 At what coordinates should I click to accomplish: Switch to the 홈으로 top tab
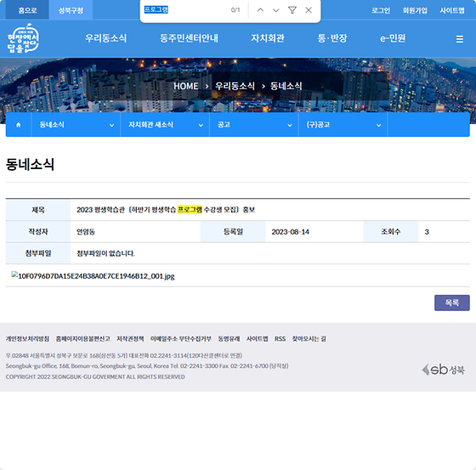click(27, 10)
